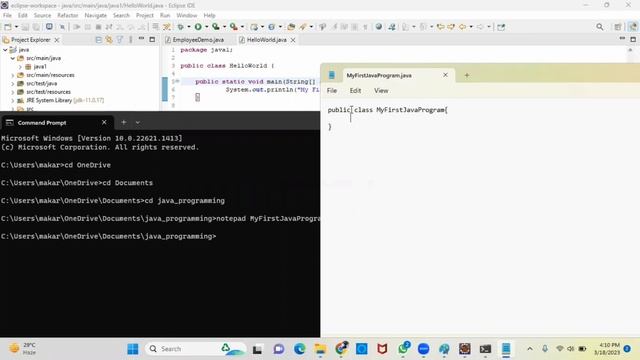Viewport: 640px width, 360px height.
Task: Open the Eclipse Window menu
Action: [x=187, y=16]
